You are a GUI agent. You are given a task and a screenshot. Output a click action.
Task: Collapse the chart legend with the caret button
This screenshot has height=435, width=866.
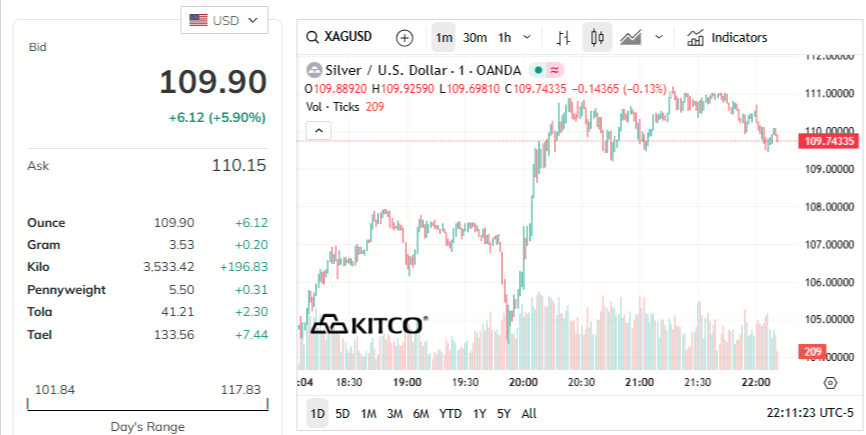coord(319,131)
